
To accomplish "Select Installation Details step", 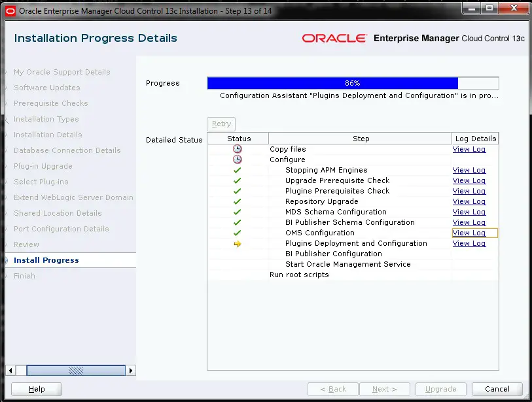I will [48, 135].
